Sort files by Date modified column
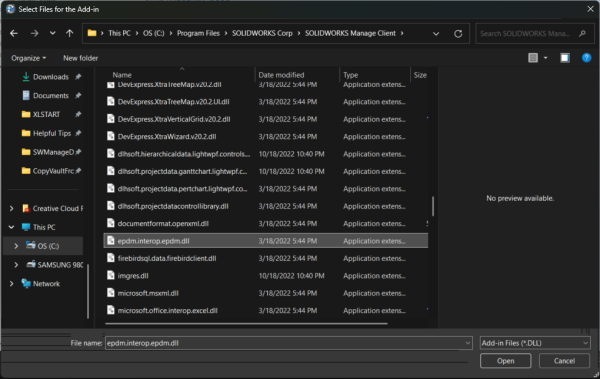Viewport: 600px width, 379px height. click(281, 75)
